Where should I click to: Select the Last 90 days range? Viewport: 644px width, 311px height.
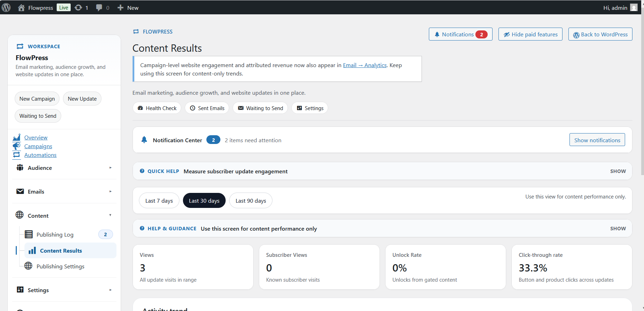[251, 201]
